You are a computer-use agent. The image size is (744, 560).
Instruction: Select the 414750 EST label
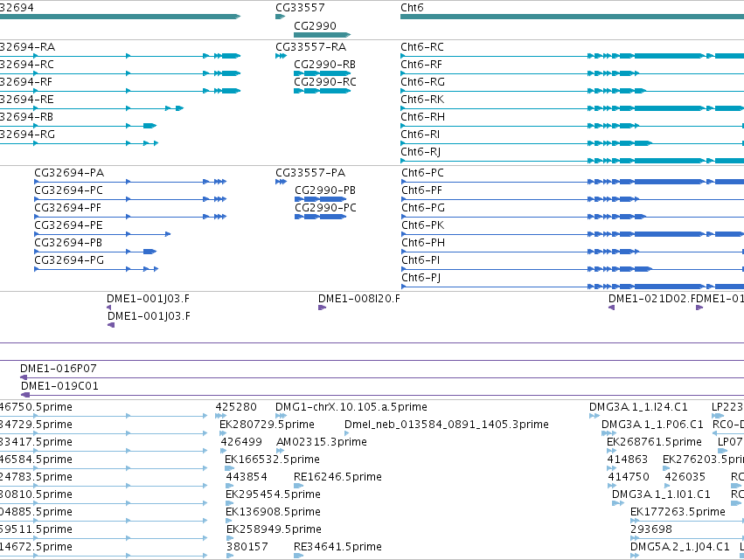[629, 477]
